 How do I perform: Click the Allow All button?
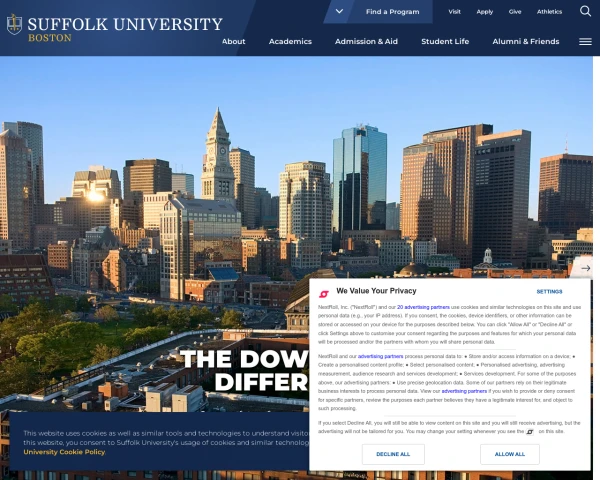(510, 454)
